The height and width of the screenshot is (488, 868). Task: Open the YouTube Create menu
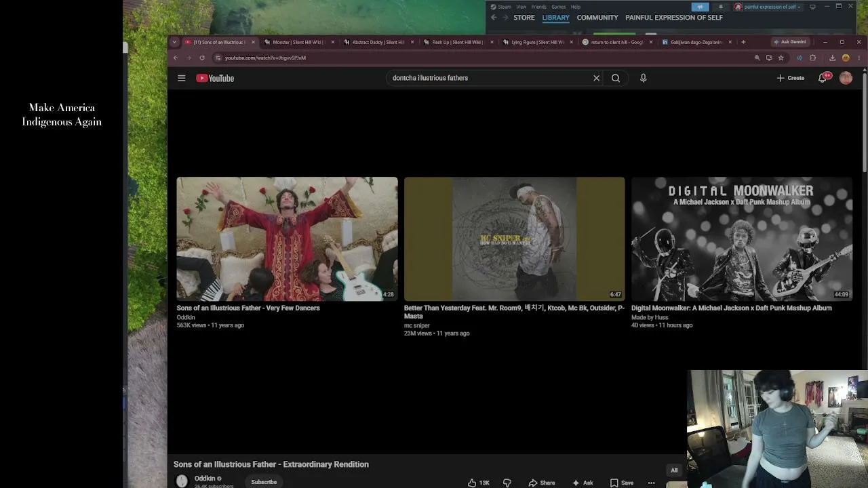791,78
